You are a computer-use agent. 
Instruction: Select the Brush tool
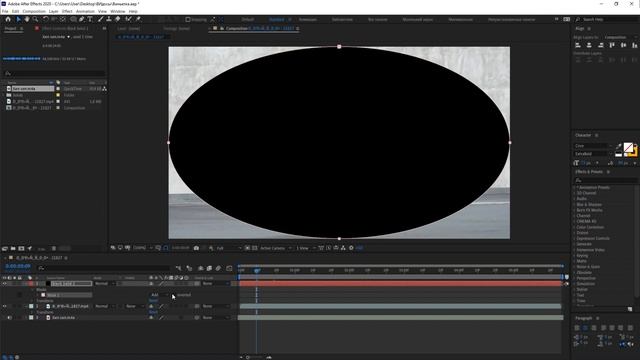101,19
